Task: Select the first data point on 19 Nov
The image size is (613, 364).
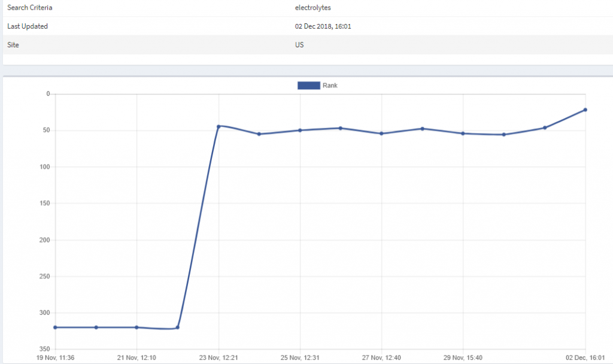Action: point(54,327)
